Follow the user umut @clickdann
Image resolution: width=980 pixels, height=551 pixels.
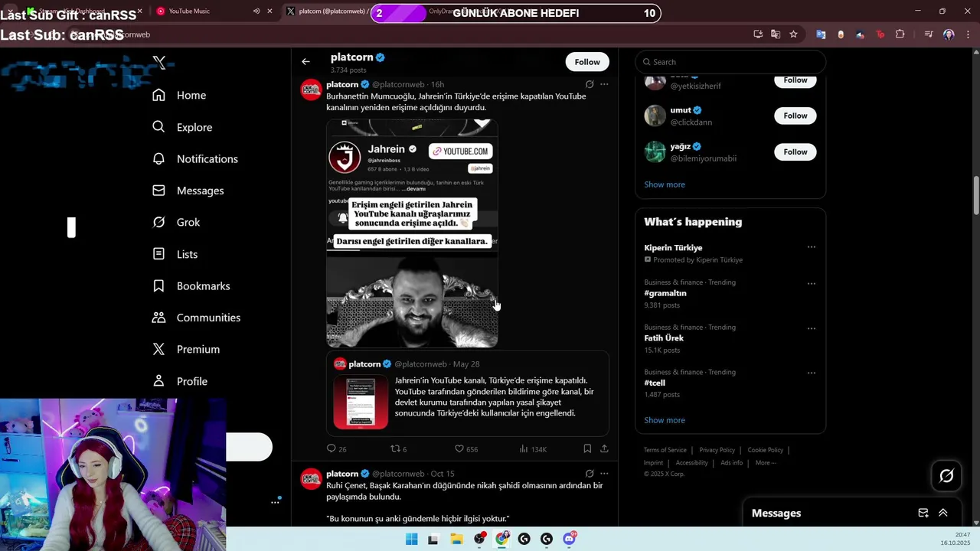click(x=795, y=116)
